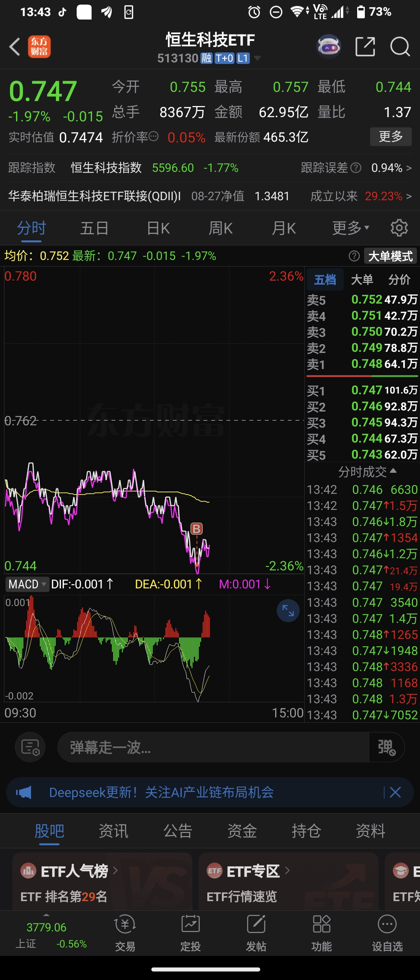The image size is (420, 980).
Task: Expand the 上证 index bar arrow
Action: pos(46,915)
